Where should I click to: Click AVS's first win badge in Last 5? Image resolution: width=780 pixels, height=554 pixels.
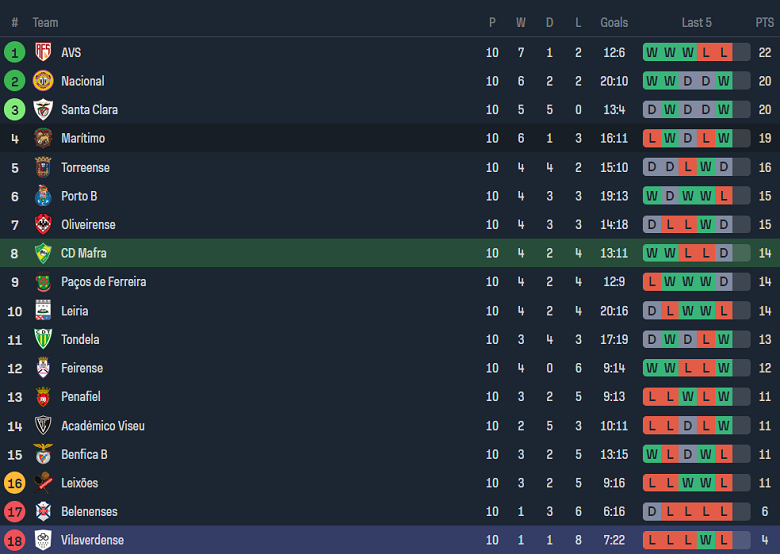pyautogui.click(x=652, y=52)
